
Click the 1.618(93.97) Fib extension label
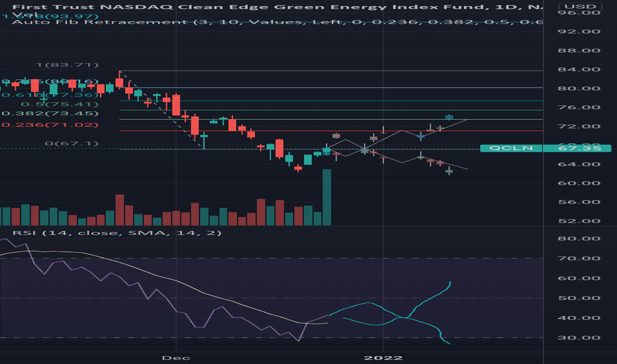pyautogui.click(x=50, y=17)
